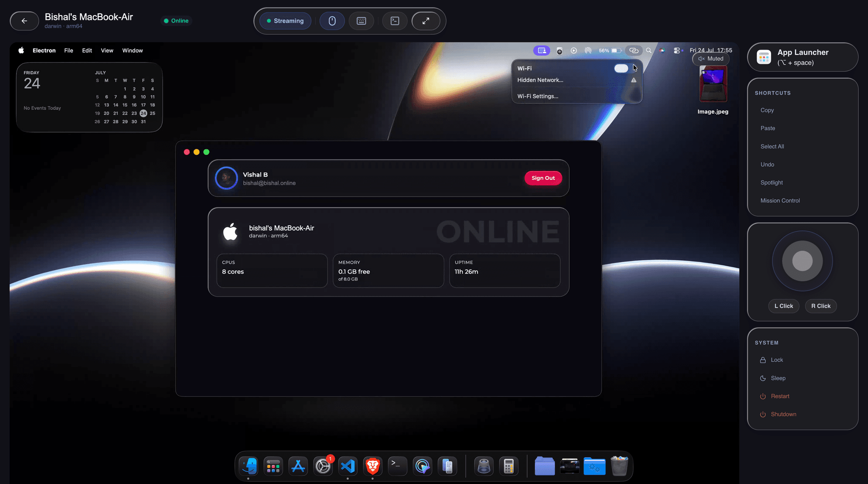Viewport: 868px width, 484px height.
Task: Select the Image.jpeg desktop file
Action: click(x=713, y=90)
